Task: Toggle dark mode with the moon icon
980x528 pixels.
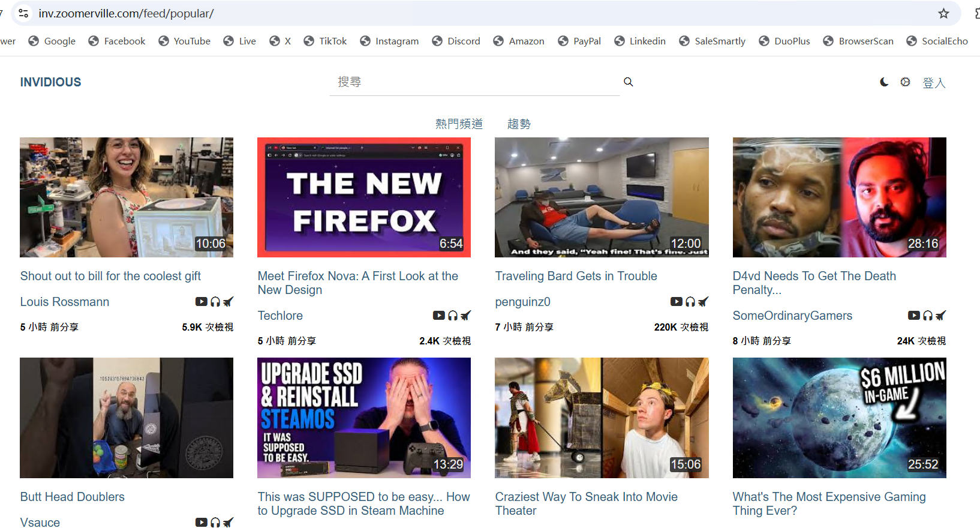Action: click(884, 82)
